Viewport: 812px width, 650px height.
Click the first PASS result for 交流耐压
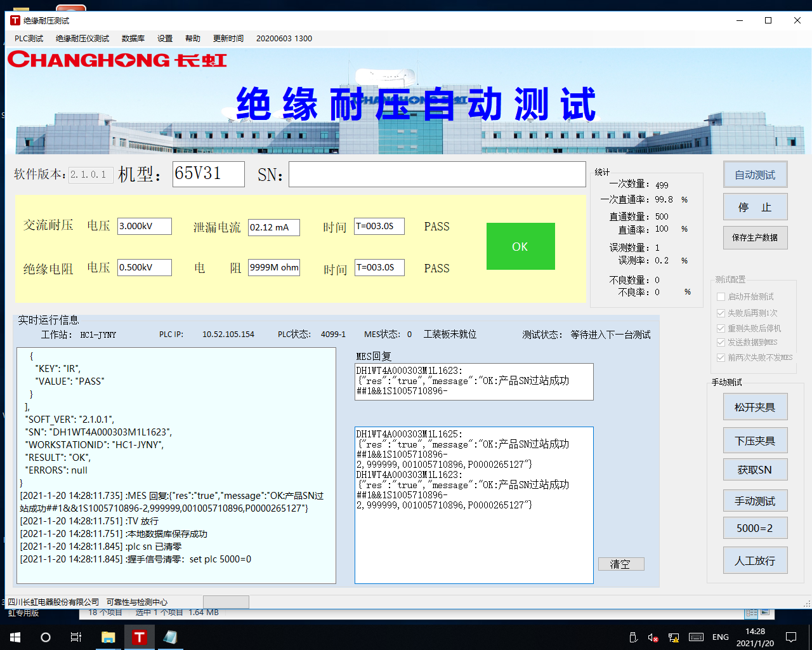click(437, 227)
